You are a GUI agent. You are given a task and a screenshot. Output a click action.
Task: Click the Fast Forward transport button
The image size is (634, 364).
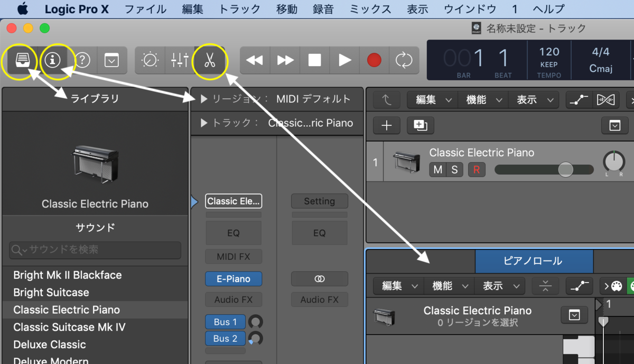click(x=285, y=60)
